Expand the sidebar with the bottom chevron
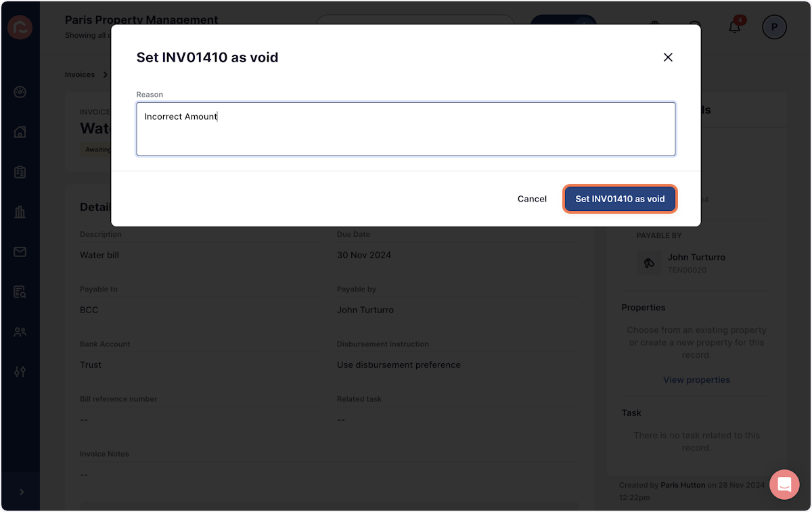Viewport: 812px width, 512px height. 21,492
